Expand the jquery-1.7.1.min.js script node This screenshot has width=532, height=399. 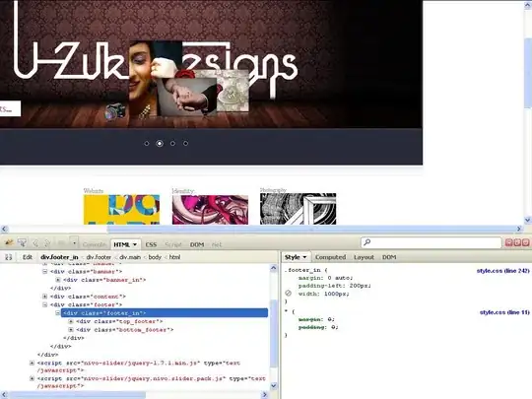click(32, 363)
